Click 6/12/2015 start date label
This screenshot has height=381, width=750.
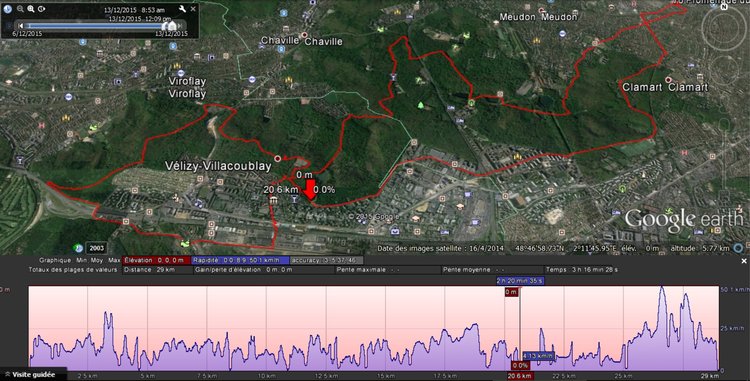[x=27, y=34]
